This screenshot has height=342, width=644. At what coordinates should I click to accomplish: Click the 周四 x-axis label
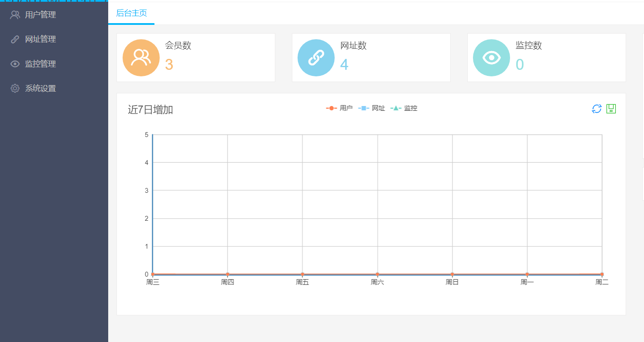coord(227,282)
